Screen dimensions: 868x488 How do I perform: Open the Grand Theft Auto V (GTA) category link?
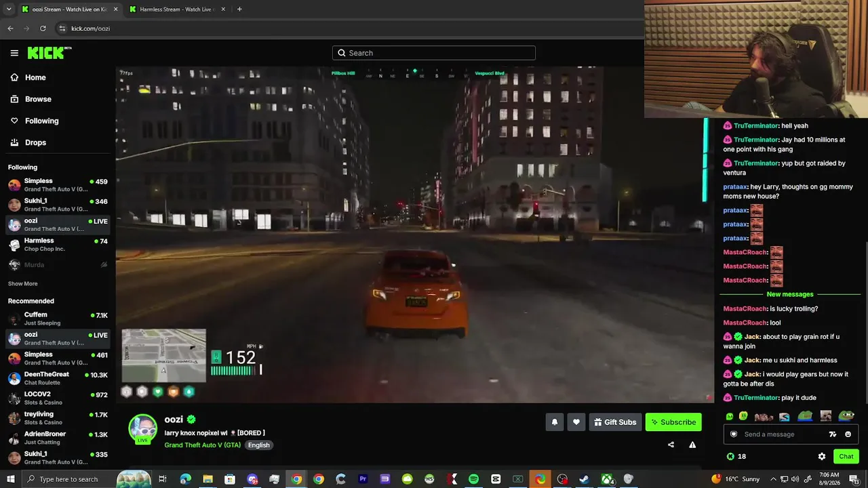pos(202,445)
